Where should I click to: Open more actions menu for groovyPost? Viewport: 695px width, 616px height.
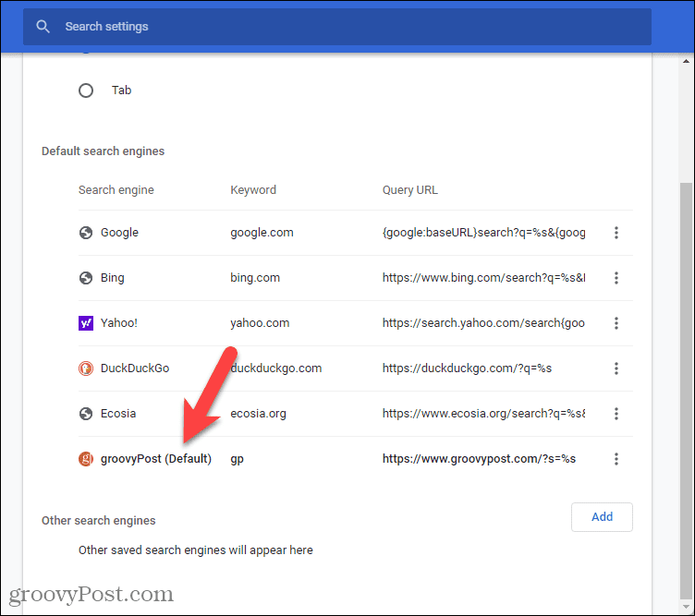616,458
